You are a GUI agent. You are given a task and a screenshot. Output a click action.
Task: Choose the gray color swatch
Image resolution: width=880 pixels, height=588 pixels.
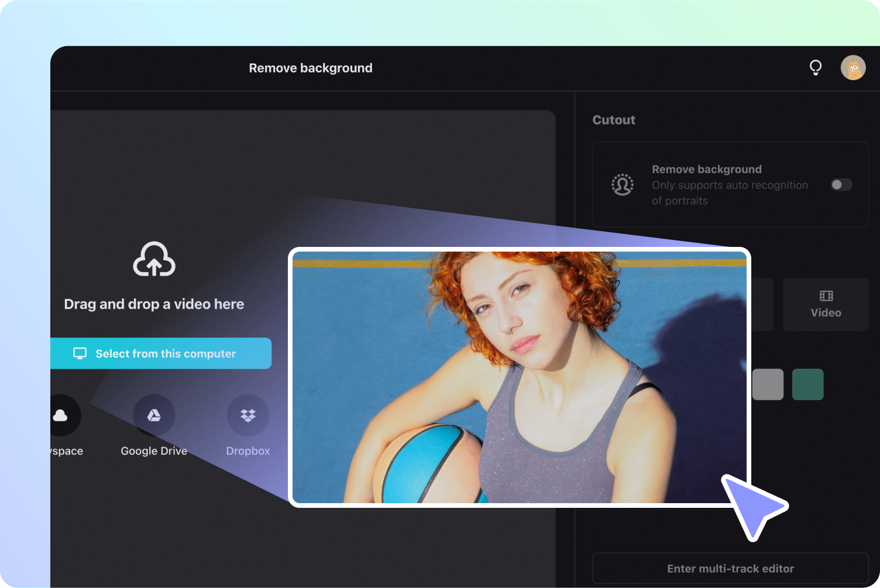click(768, 384)
